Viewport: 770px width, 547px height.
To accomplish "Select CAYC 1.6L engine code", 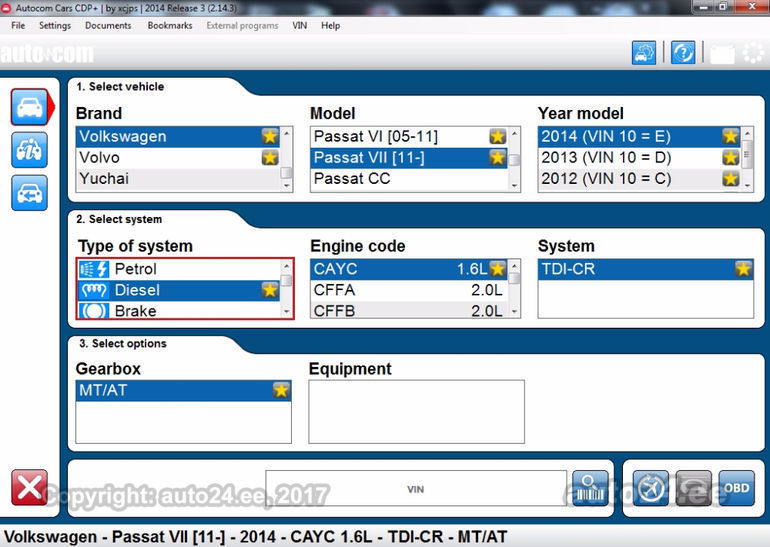I will tap(409, 269).
